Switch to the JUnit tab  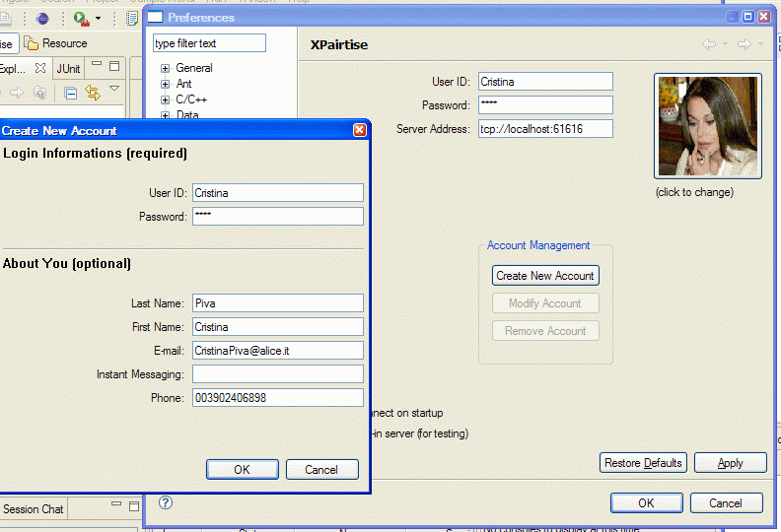68,69
